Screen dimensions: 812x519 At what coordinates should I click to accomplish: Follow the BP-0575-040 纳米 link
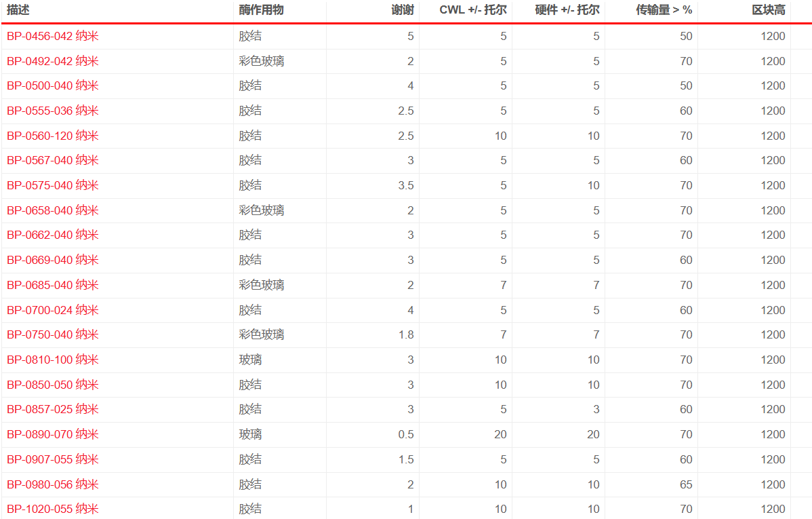(x=52, y=186)
